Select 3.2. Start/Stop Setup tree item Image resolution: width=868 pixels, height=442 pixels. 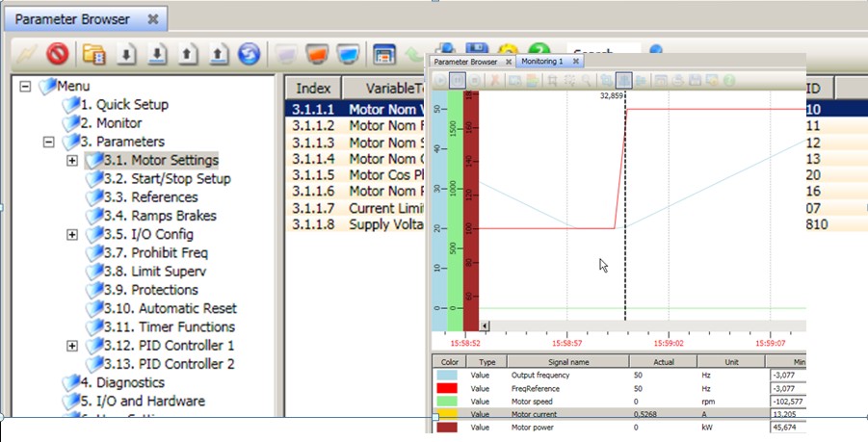pos(168,179)
